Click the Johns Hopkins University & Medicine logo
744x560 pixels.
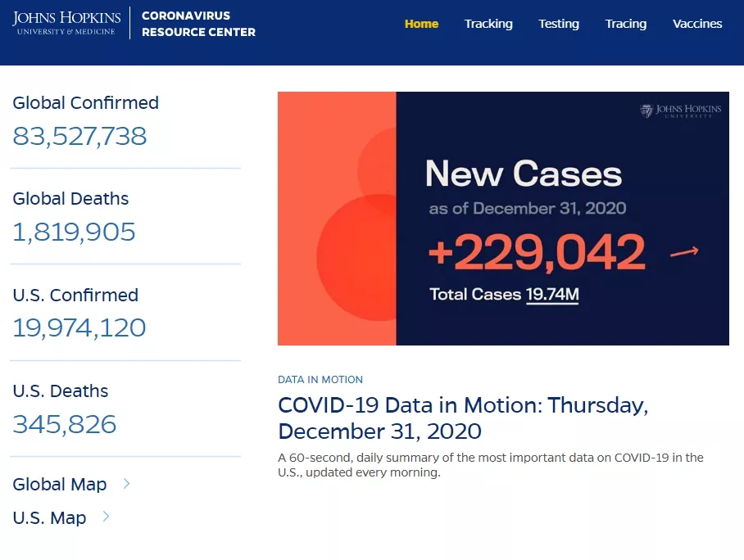67,23
